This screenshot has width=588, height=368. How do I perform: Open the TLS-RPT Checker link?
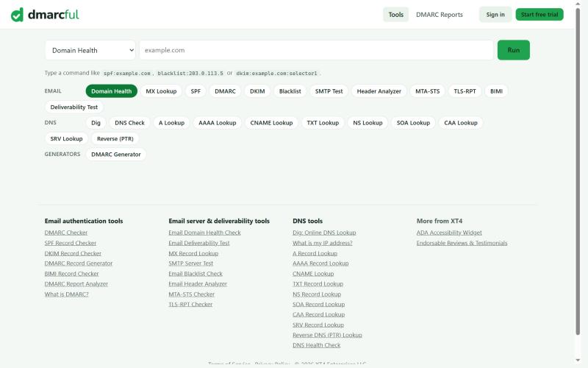pyautogui.click(x=190, y=305)
